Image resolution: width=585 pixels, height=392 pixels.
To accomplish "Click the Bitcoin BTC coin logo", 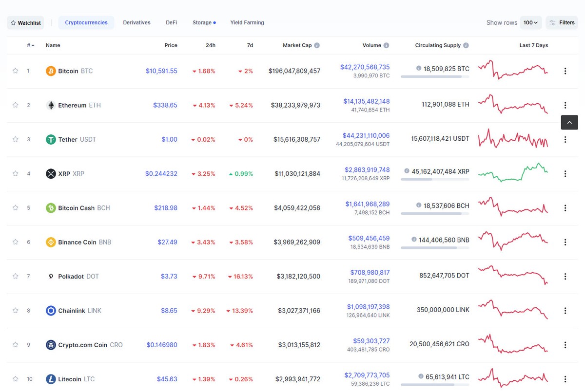I will pyautogui.click(x=50, y=71).
